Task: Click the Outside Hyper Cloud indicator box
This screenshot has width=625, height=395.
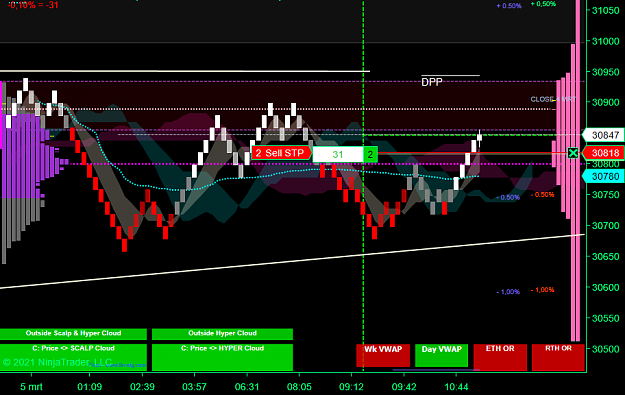Action: (x=222, y=334)
